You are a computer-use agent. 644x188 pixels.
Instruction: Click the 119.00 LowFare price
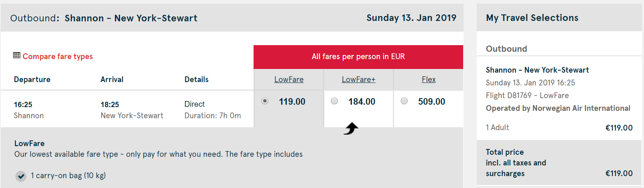point(292,102)
